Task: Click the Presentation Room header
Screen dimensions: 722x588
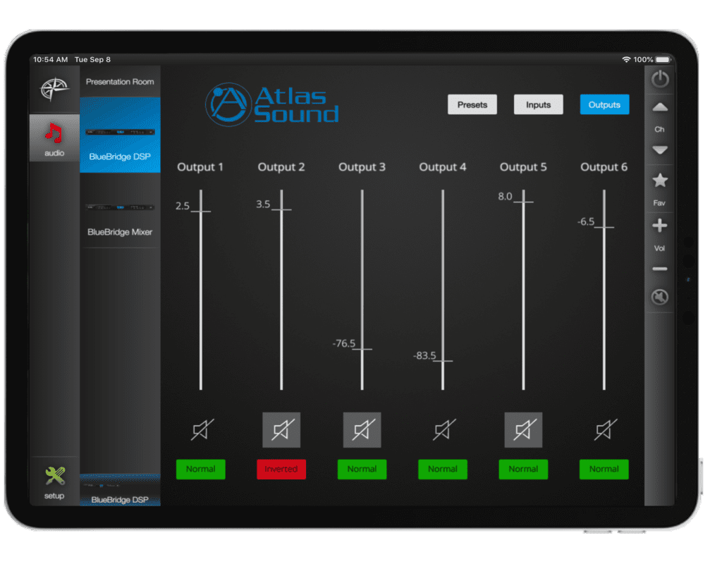Action: (x=120, y=82)
